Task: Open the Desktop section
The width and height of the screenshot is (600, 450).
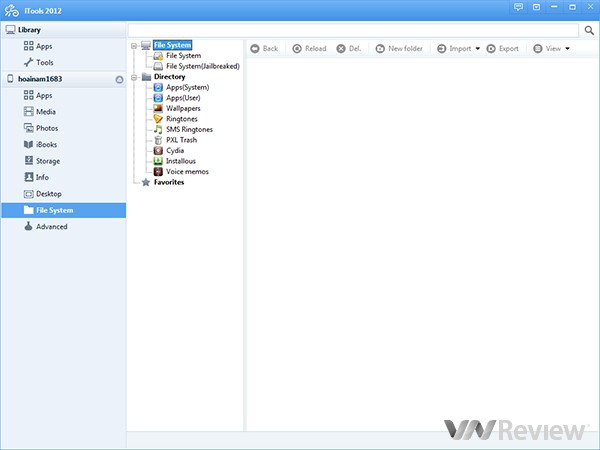Action: 42,194
